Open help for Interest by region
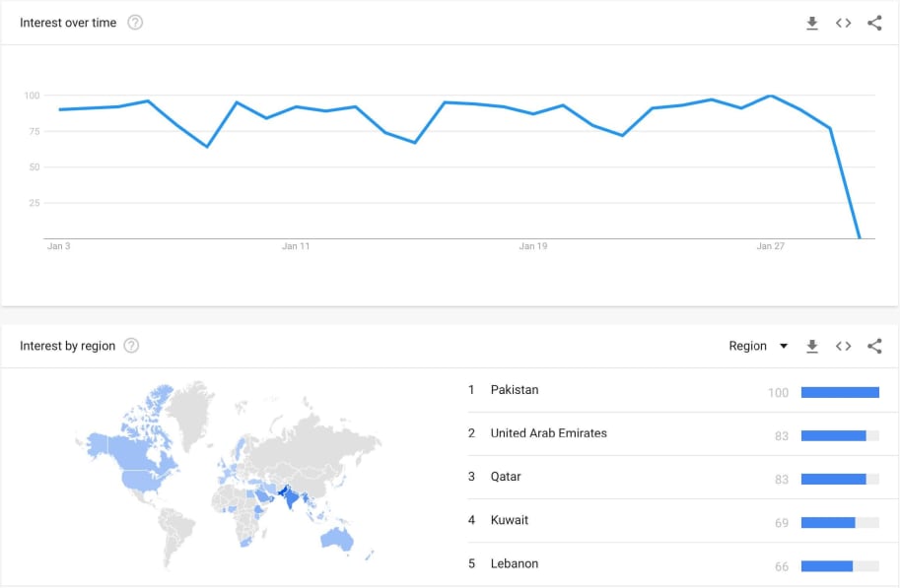 click(131, 346)
